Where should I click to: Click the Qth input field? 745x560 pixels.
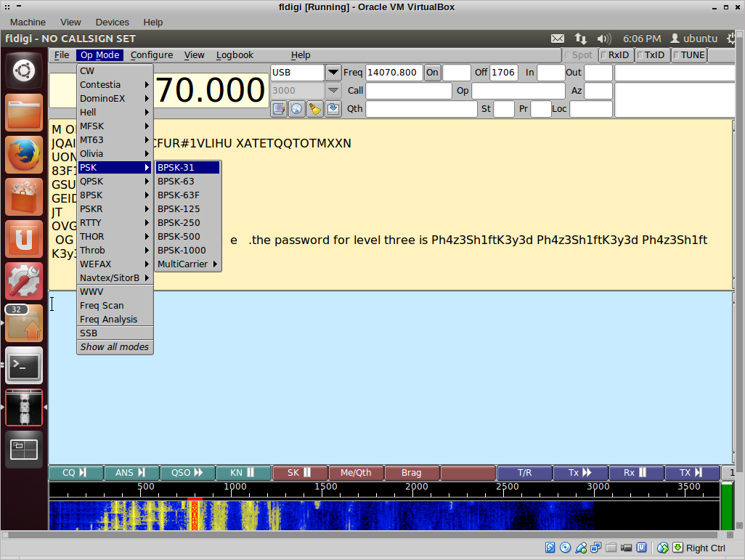point(421,109)
